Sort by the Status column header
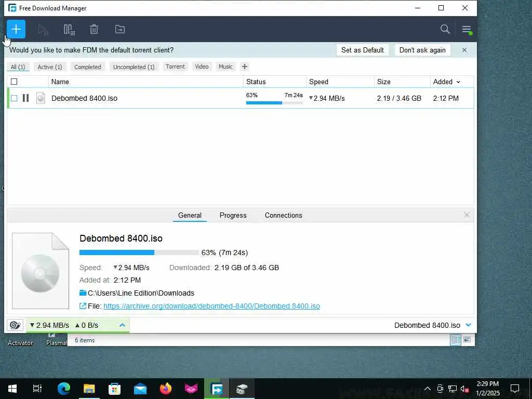Image resolution: width=532 pixels, height=399 pixels. click(275, 82)
